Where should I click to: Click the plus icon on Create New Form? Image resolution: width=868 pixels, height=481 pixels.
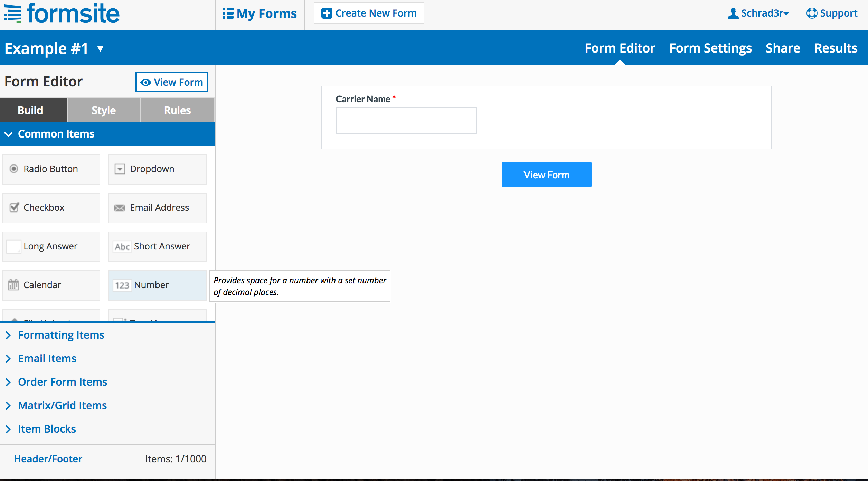[x=327, y=13]
